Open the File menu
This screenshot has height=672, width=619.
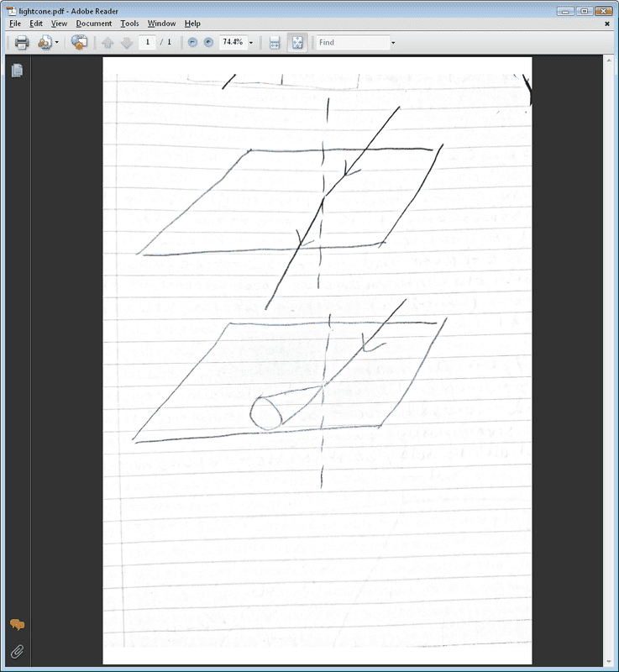coord(15,24)
